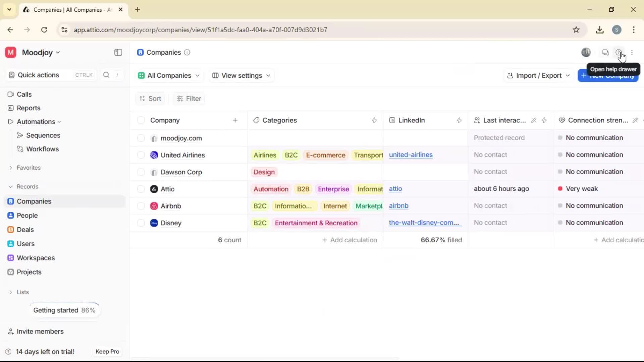The height and width of the screenshot is (362, 644).
Task: Navigate to Workspaces in the sidebar
Action: (x=36, y=258)
